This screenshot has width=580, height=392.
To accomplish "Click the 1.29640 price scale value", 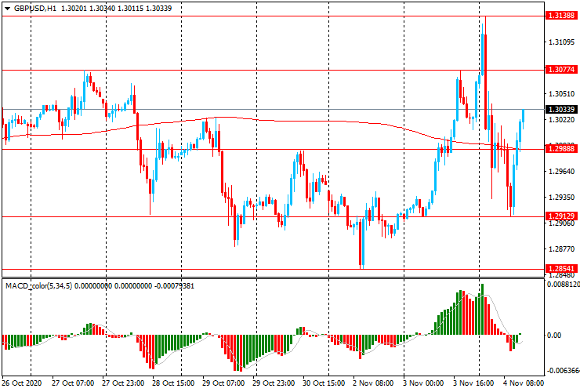I will point(561,172).
